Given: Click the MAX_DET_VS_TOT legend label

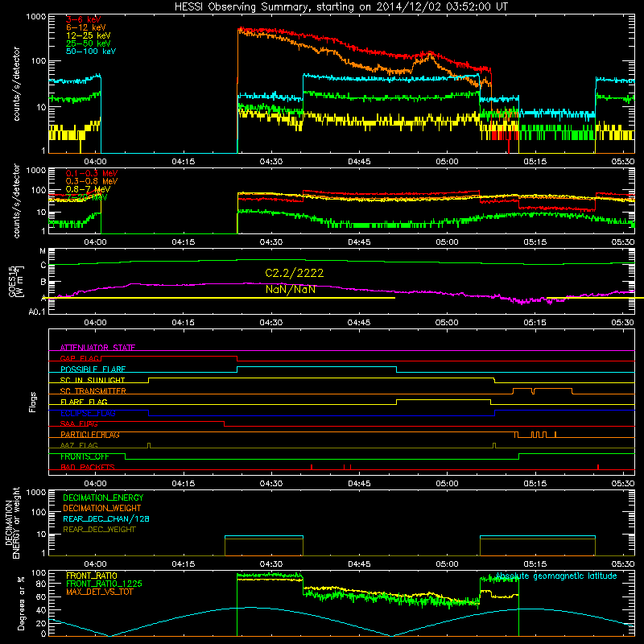Looking at the screenshot, I should click(x=100, y=592).
